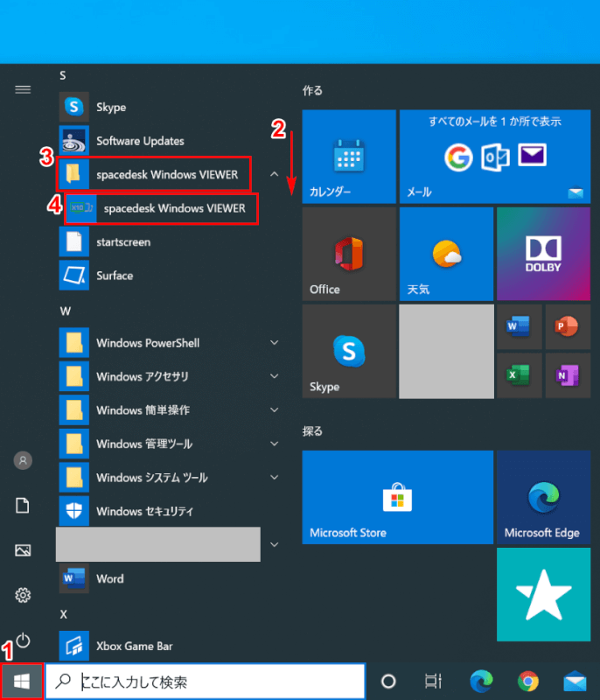
Task: Launch Chrome from the taskbar
Action: [528, 682]
